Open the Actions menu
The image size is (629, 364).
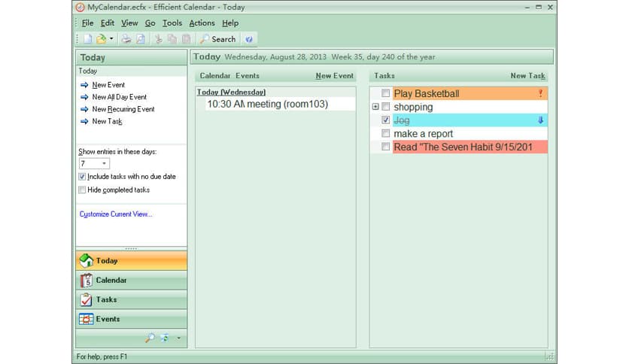pos(202,23)
